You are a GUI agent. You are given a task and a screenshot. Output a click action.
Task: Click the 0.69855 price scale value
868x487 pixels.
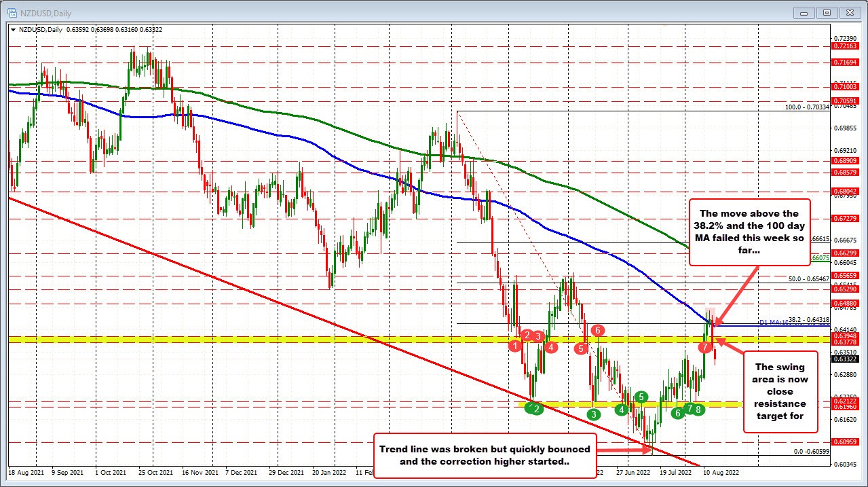point(844,128)
